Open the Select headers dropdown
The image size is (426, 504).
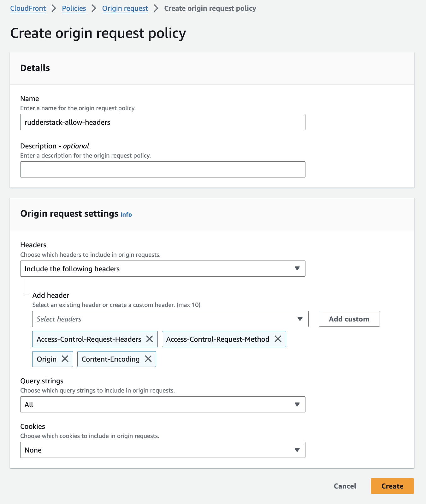pos(170,319)
